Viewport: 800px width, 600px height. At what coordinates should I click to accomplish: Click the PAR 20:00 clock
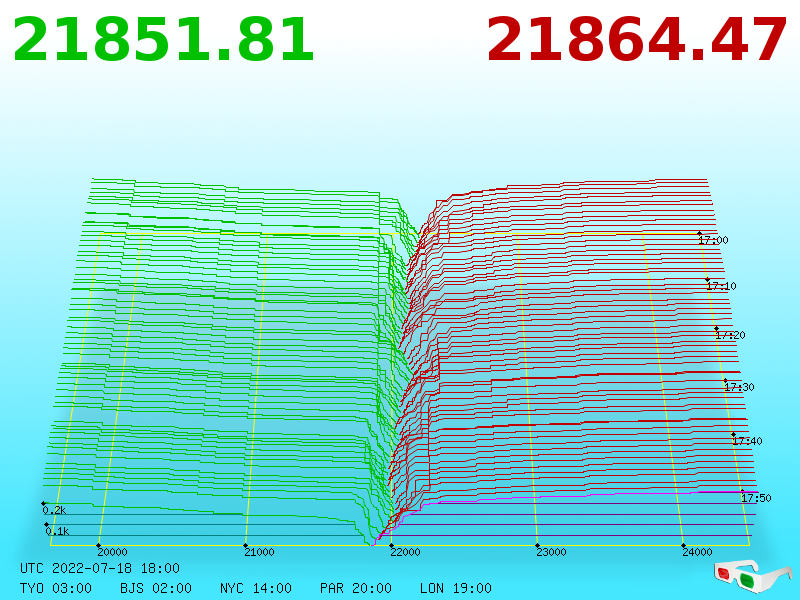(356, 588)
